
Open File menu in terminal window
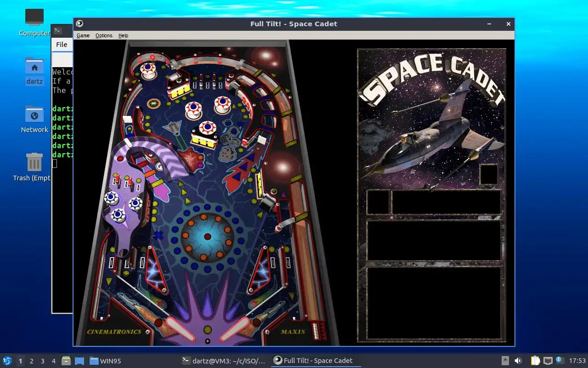(62, 45)
